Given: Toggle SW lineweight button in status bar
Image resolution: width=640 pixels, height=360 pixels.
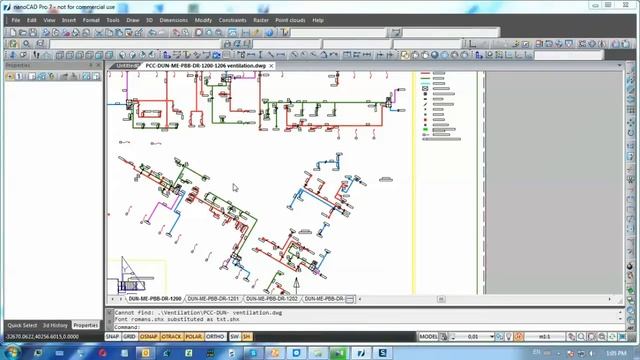Looking at the screenshot, I should (x=234, y=337).
